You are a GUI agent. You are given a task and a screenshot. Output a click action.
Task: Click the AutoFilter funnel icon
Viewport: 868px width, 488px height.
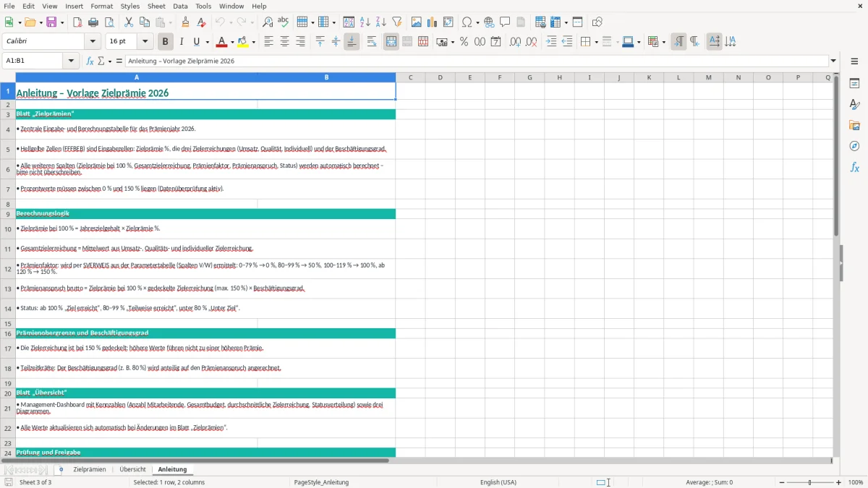click(397, 22)
